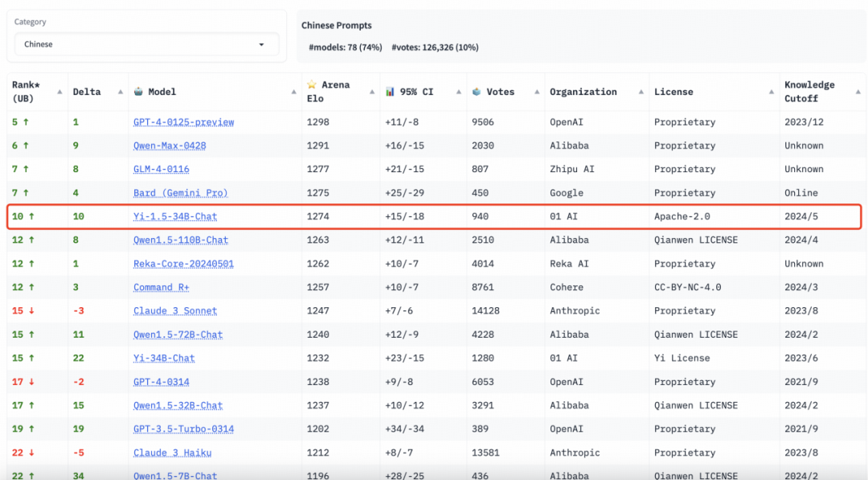868x480 pixels.
Task: Sort by Organization column arrow
Action: [x=641, y=92]
